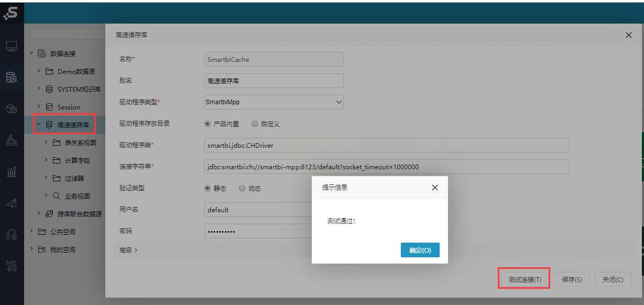Focus the 用户名 default field
644x305 pixels.
click(258, 210)
